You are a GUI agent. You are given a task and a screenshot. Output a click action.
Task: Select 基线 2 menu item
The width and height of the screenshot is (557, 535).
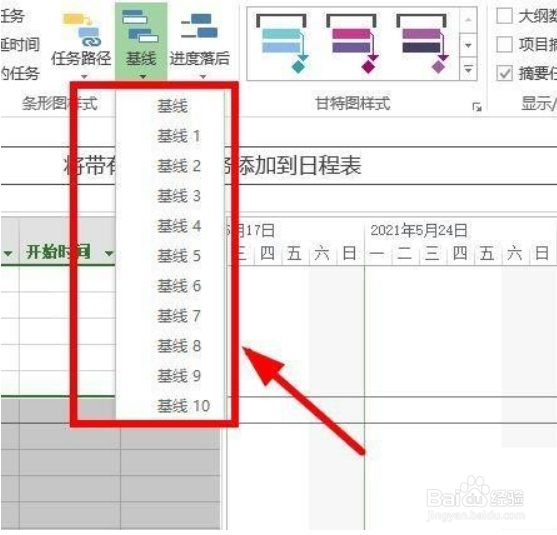coord(171,166)
